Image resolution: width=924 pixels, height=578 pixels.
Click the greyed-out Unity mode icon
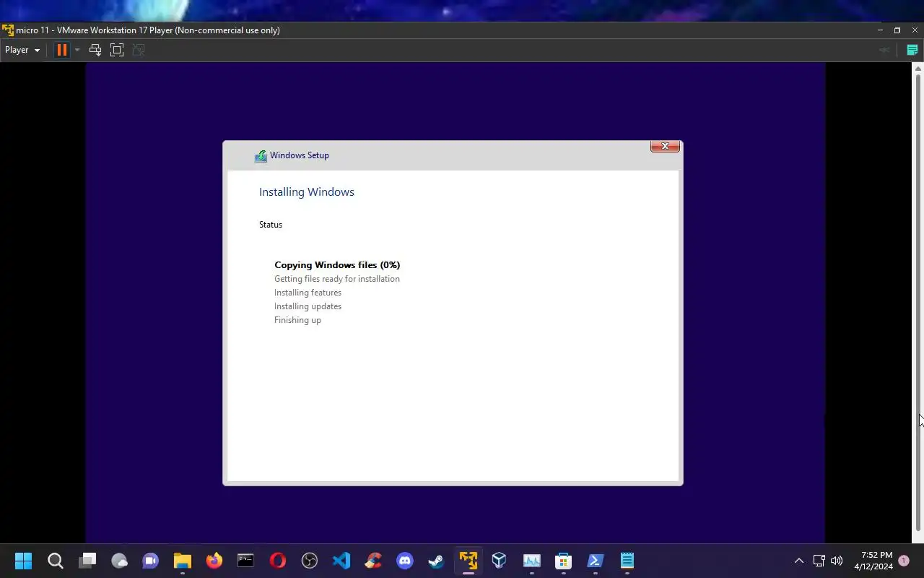[x=139, y=50]
